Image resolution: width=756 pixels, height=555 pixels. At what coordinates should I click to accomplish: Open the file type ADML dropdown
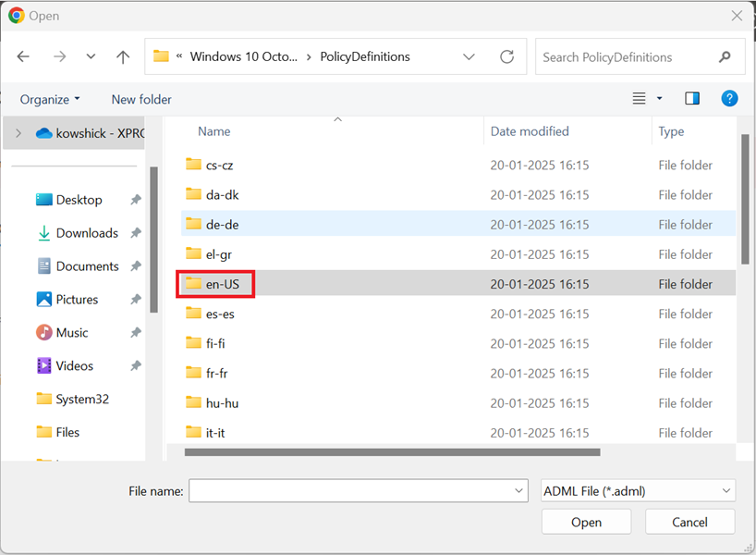click(638, 491)
